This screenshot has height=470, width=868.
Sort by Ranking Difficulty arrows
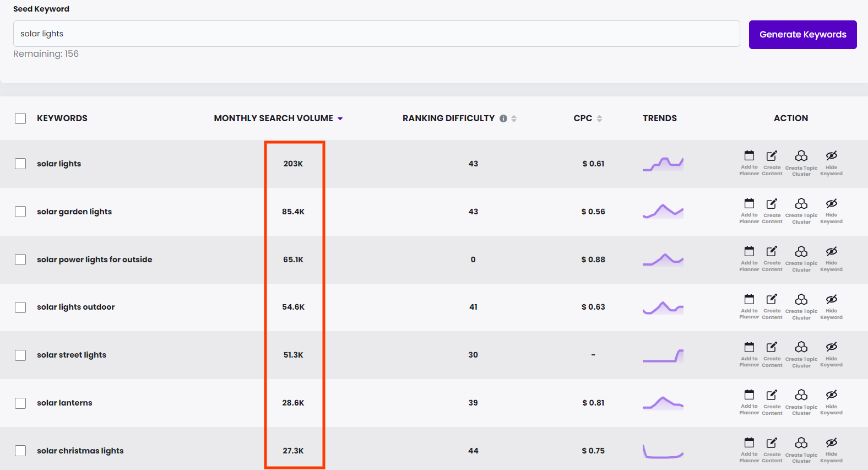pyautogui.click(x=514, y=118)
